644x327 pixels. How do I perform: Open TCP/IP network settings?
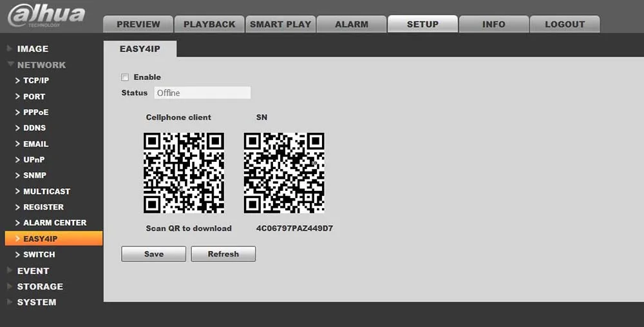pyautogui.click(x=35, y=81)
